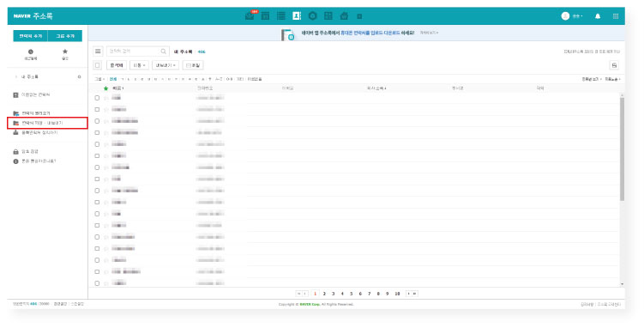Open the all-services apps grid icon
Image resolution: width=644 pixels, height=328 pixels.
click(x=615, y=16)
